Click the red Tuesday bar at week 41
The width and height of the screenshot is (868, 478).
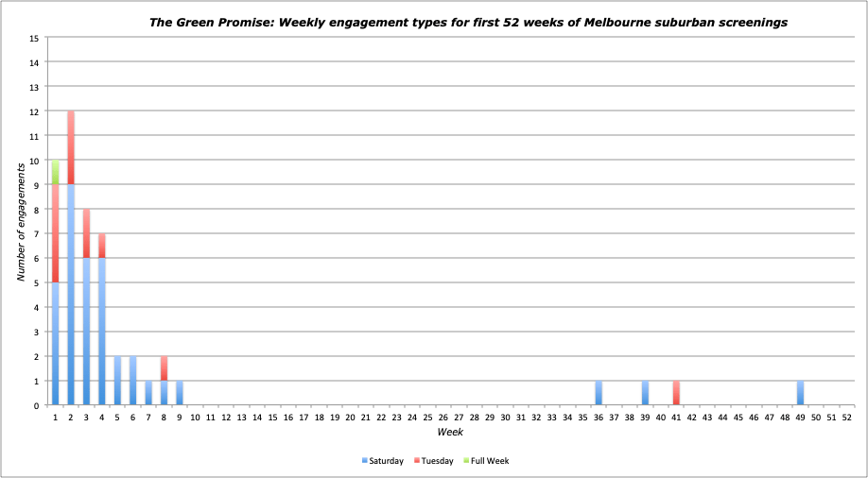pos(676,393)
